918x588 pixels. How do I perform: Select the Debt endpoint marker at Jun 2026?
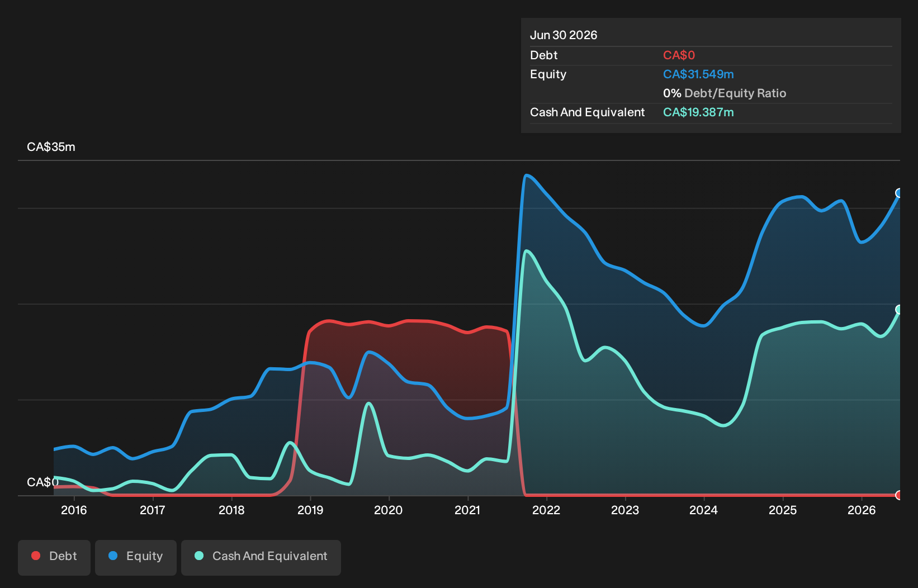(x=899, y=495)
